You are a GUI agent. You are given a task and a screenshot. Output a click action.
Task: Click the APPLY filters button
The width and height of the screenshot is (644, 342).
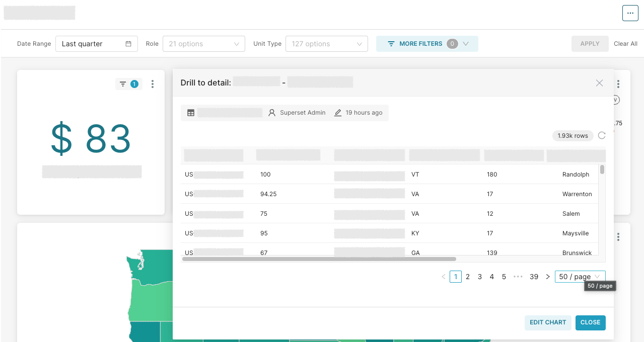point(590,44)
